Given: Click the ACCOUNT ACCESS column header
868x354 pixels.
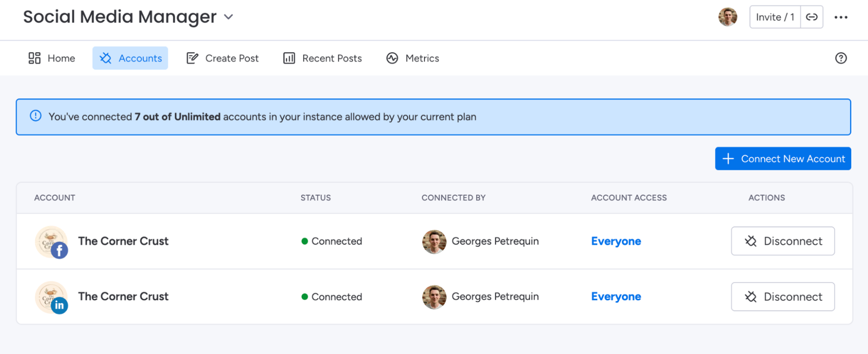Looking at the screenshot, I should (629, 198).
